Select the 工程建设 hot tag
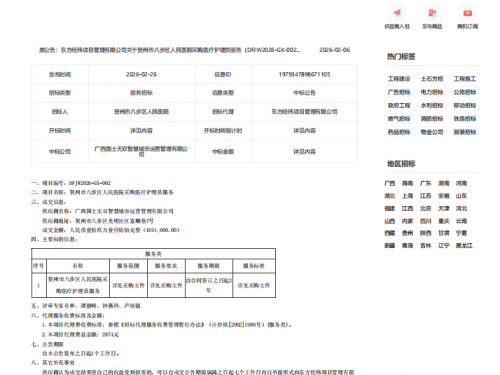The image size is (500, 375). [x=399, y=79]
